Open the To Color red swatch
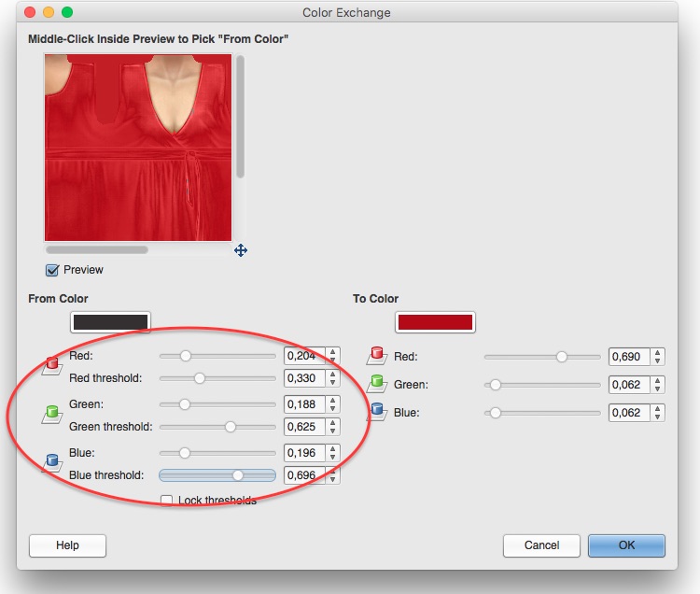This screenshot has height=594, width=700. pos(435,322)
